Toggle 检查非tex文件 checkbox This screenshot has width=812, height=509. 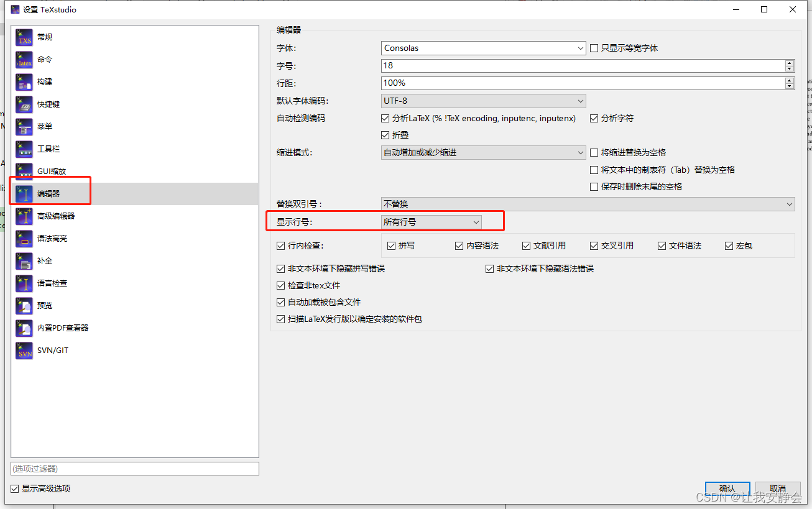pyautogui.click(x=280, y=285)
